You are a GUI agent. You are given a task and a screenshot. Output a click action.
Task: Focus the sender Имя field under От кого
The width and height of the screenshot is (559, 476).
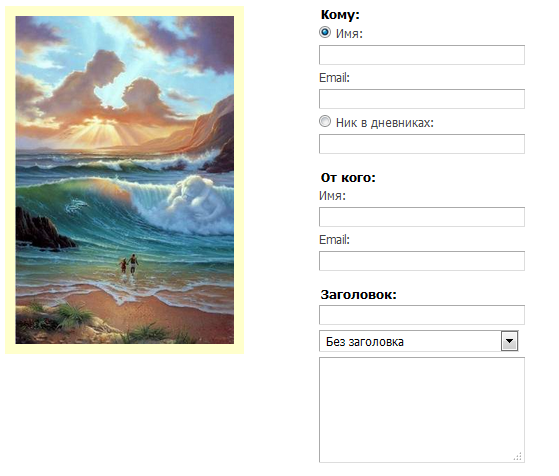point(422,217)
